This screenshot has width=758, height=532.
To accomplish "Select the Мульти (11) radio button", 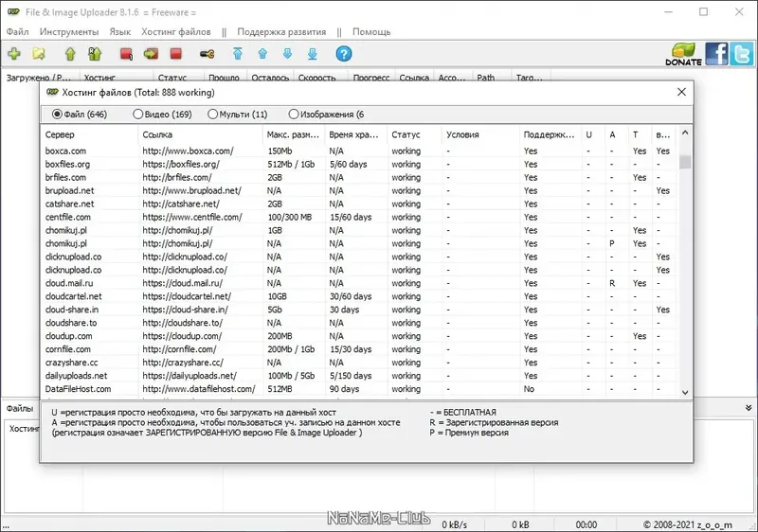I will tap(212, 115).
